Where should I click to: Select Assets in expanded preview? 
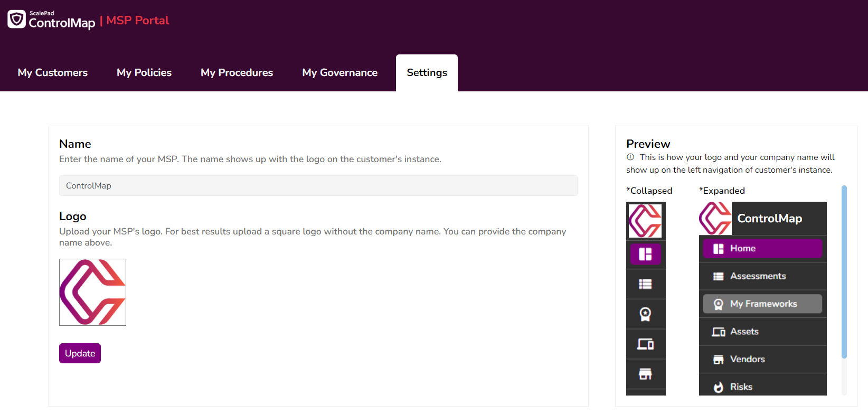point(762,332)
